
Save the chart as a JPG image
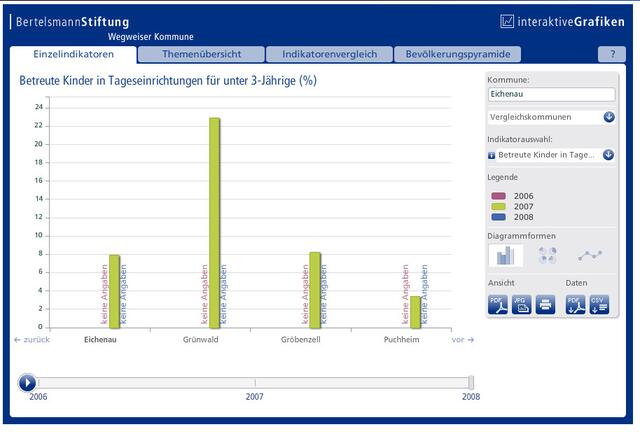521,305
